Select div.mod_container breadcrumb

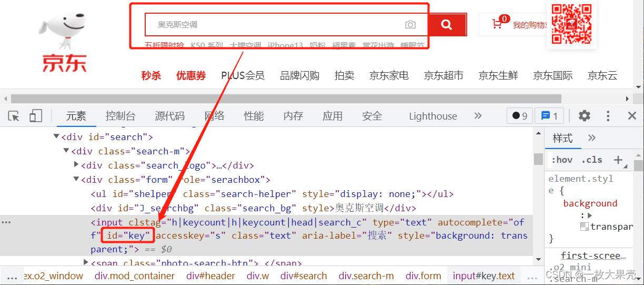135,276
